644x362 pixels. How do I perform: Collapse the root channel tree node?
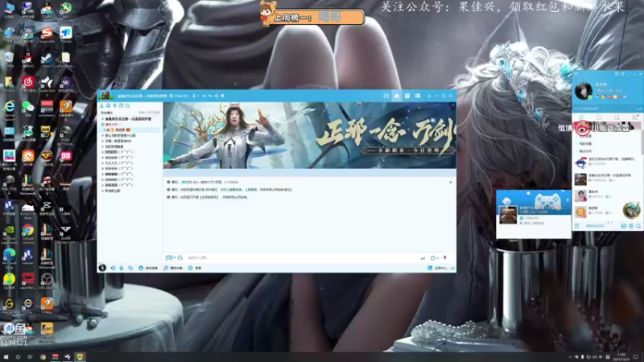coord(103,119)
